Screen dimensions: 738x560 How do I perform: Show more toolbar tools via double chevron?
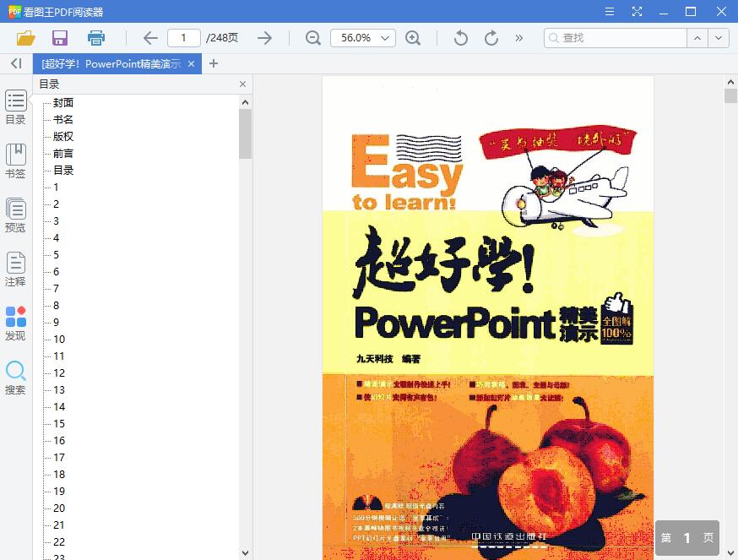[x=519, y=38]
